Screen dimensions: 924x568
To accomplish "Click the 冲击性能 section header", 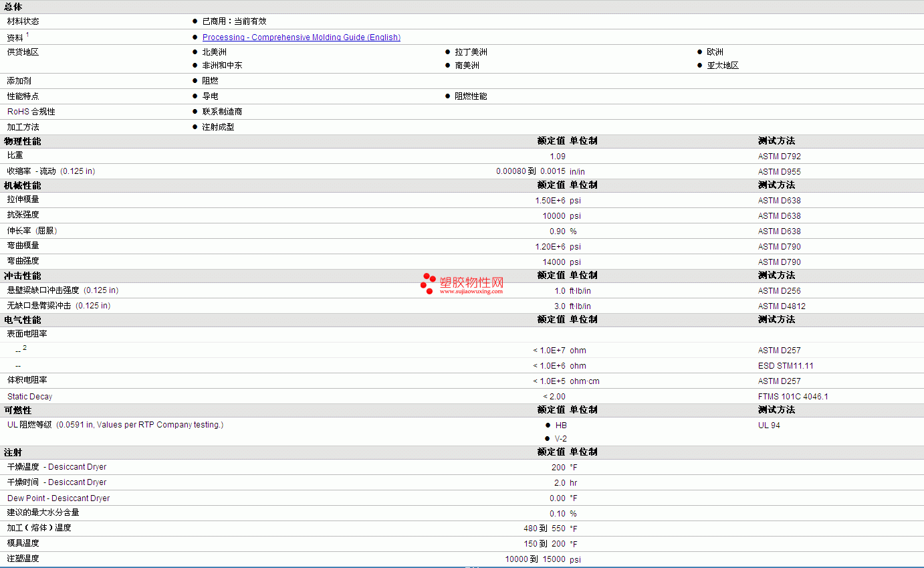I will pyautogui.click(x=23, y=276).
